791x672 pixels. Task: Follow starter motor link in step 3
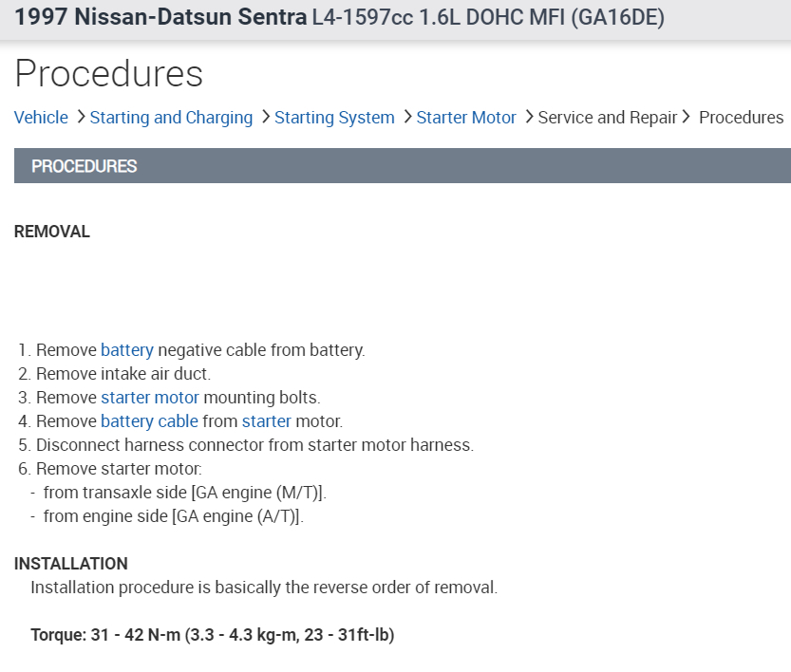pyautogui.click(x=150, y=398)
